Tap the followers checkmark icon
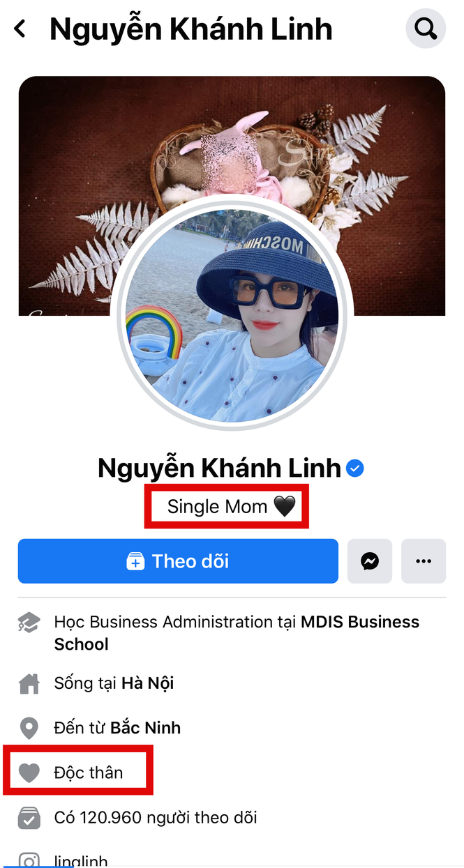Image resolution: width=464 pixels, height=868 pixels. (x=29, y=817)
